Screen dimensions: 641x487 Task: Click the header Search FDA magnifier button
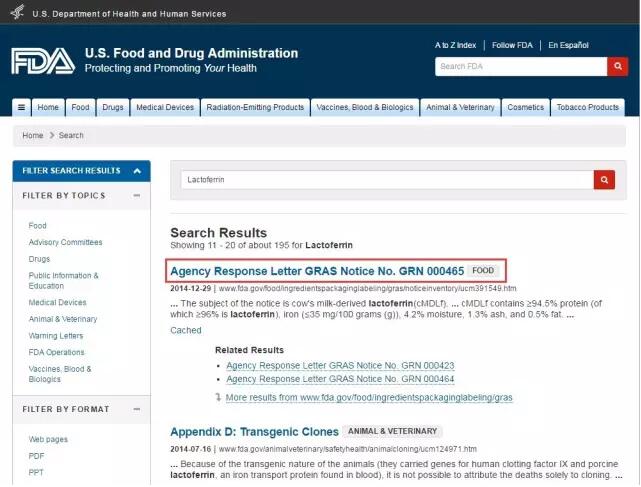point(617,66)
